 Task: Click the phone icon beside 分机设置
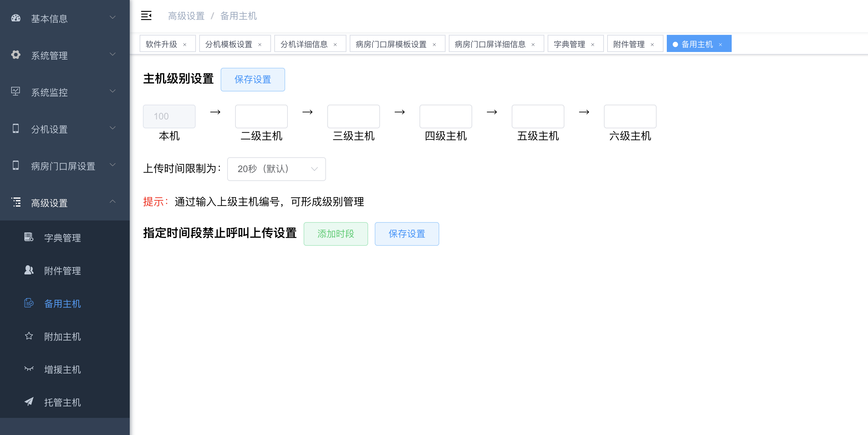coord(16,129)
